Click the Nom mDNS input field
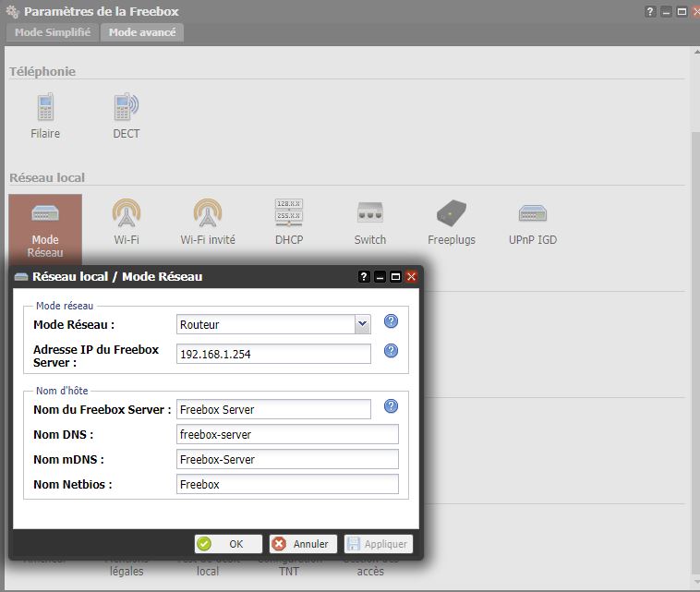 point(287,459)
